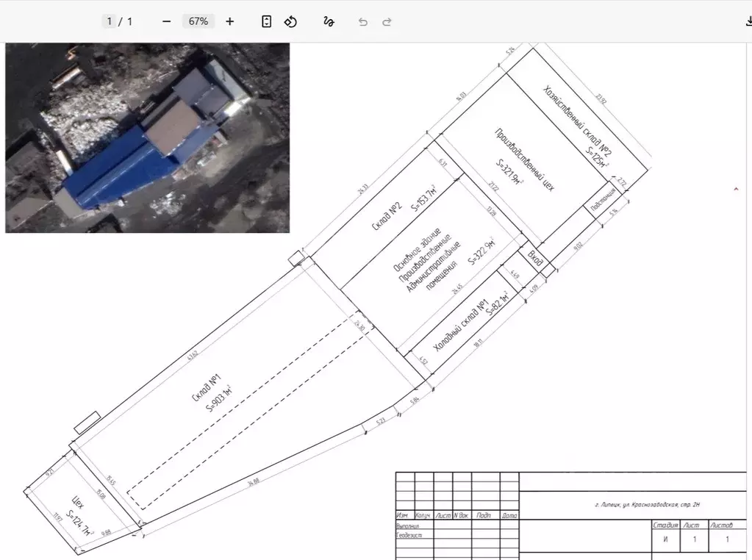Image resolution: width=752 pixels, height=560 pixels.
Task: Click the Вход label on the plan
Action: [535, 257]
